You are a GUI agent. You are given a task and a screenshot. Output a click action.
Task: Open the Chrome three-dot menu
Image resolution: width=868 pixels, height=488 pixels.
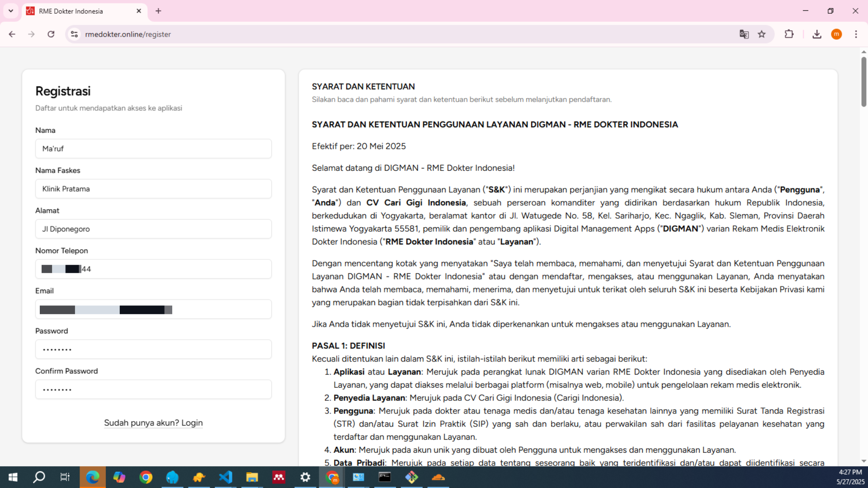pyautogui.click(x=856, y=34)
